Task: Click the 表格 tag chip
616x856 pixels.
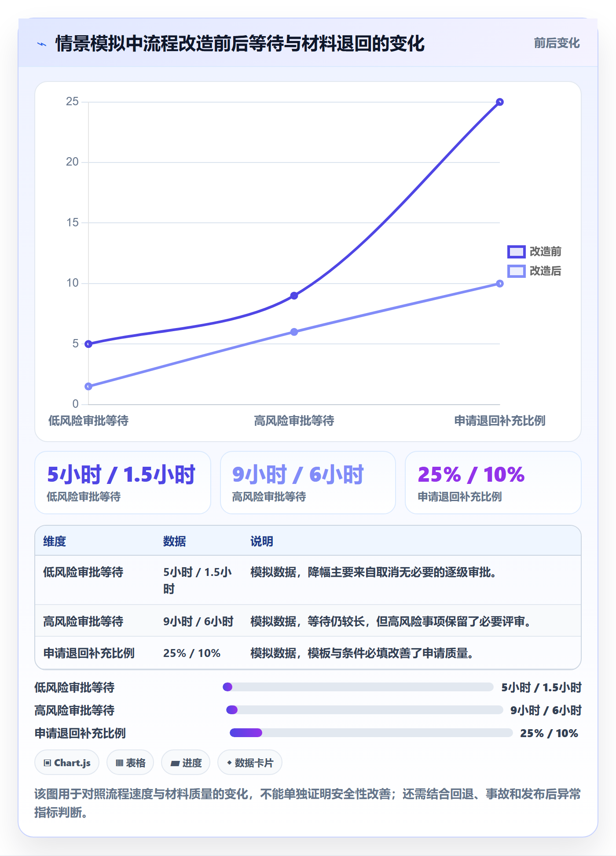Action: (x=130, y=763)
